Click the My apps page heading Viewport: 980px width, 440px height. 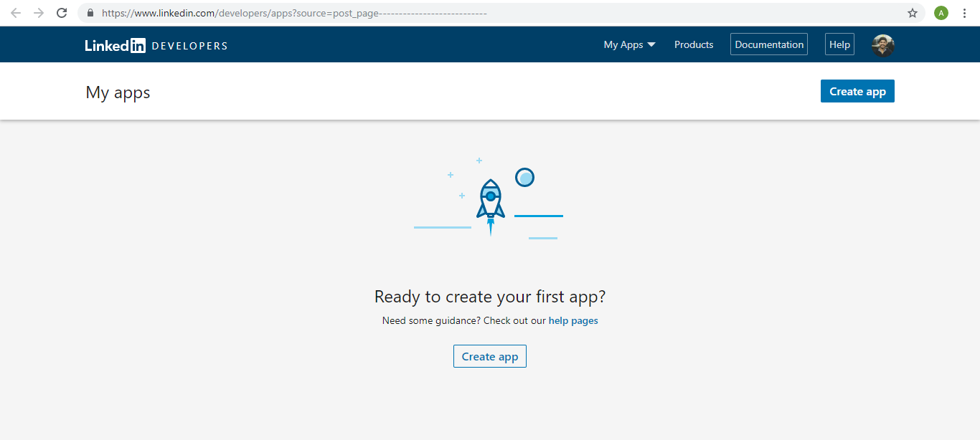click(118, 92)
